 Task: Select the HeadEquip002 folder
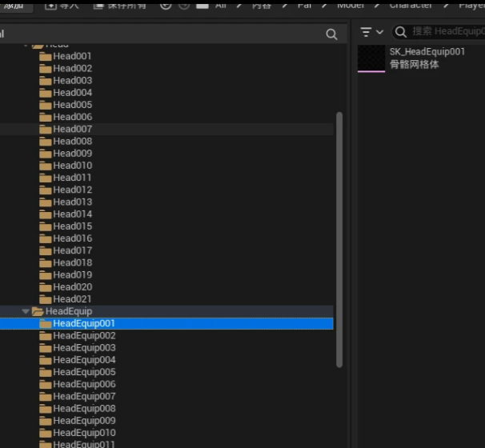pyautogui.click(x=84, y=335)
